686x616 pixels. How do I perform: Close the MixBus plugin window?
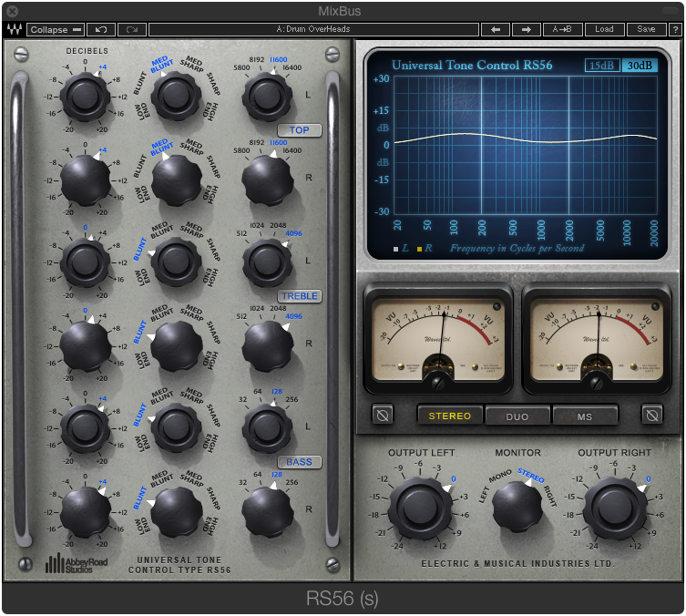click(x=12, y=11)
